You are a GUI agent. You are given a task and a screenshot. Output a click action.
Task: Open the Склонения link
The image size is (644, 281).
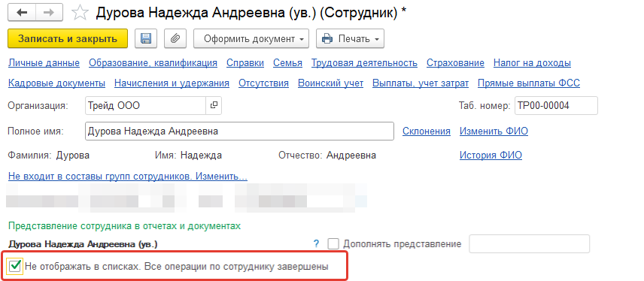click(427, 131)
